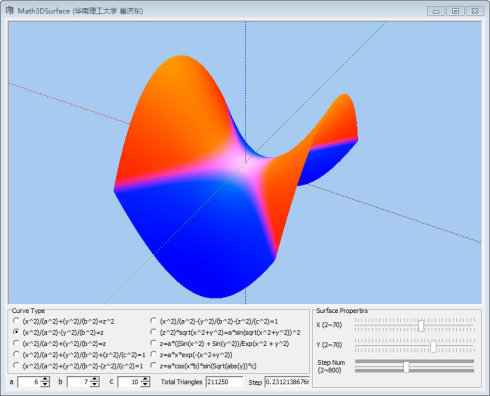Minimize the Math3DSurface window

point(436,11)
